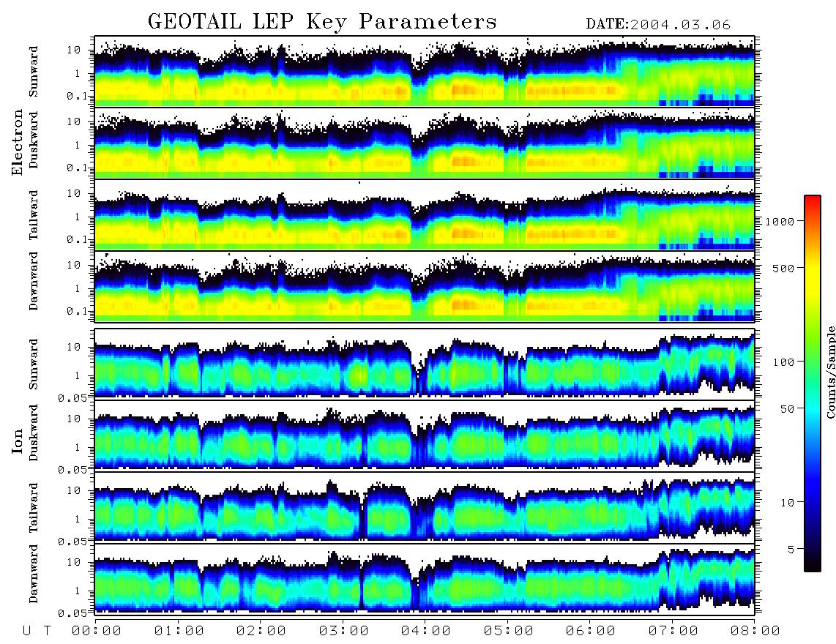
Task: Open the Electron Dawnward spectrogram plot
Action: [425, 287]
